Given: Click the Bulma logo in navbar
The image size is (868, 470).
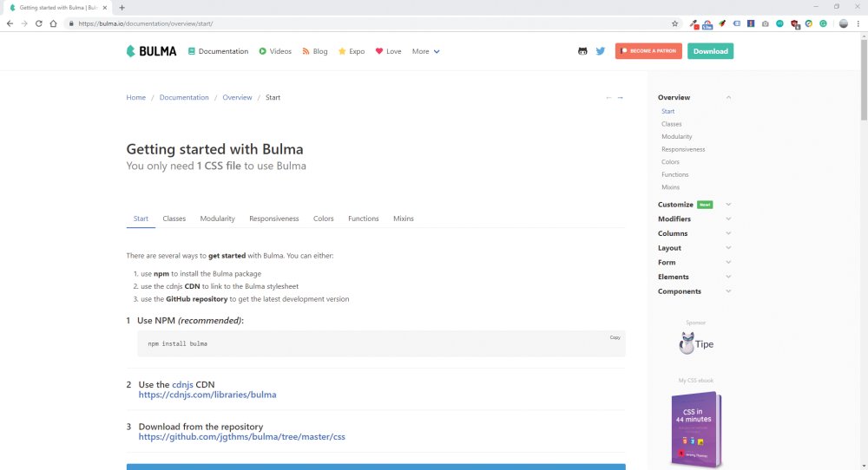Looking at the screenshot, I should [151, 51].
